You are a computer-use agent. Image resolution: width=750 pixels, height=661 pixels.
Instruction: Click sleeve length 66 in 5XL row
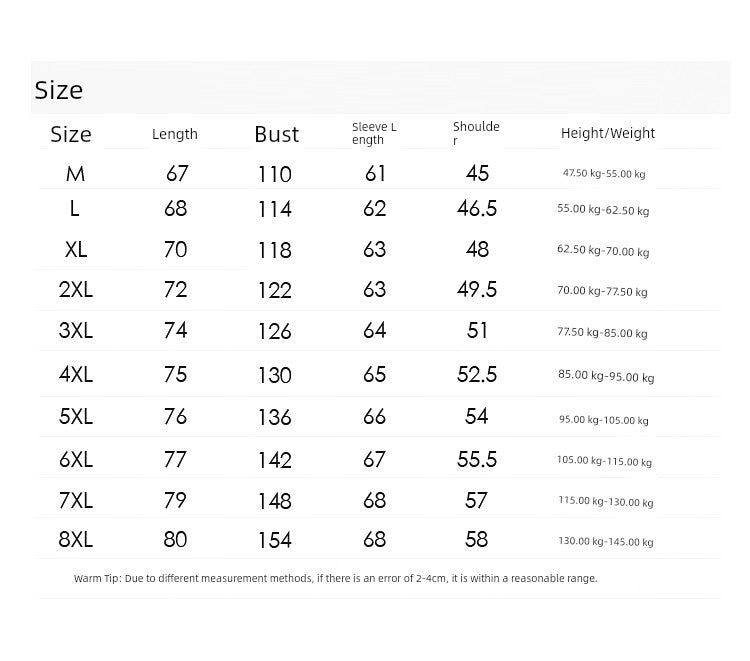[374, 417]
